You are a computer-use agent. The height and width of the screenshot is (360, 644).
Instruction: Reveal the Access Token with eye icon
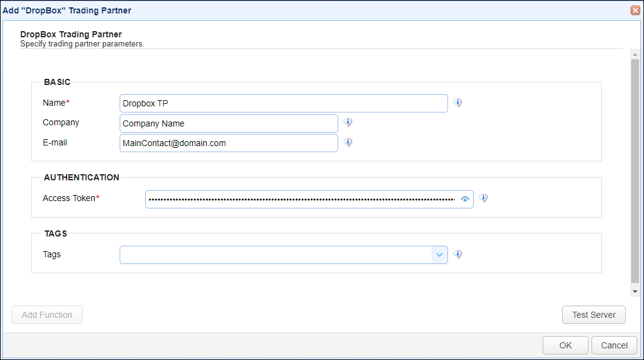tap(465, 199)
